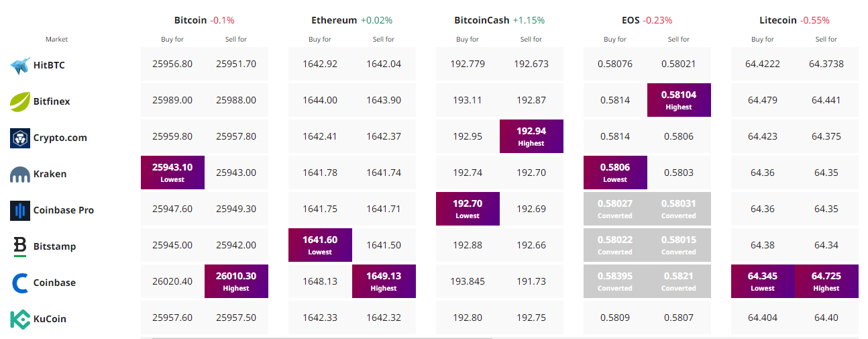Click Coinbase's highest Litecoin sell price 64.725

[x=826, y=281]
